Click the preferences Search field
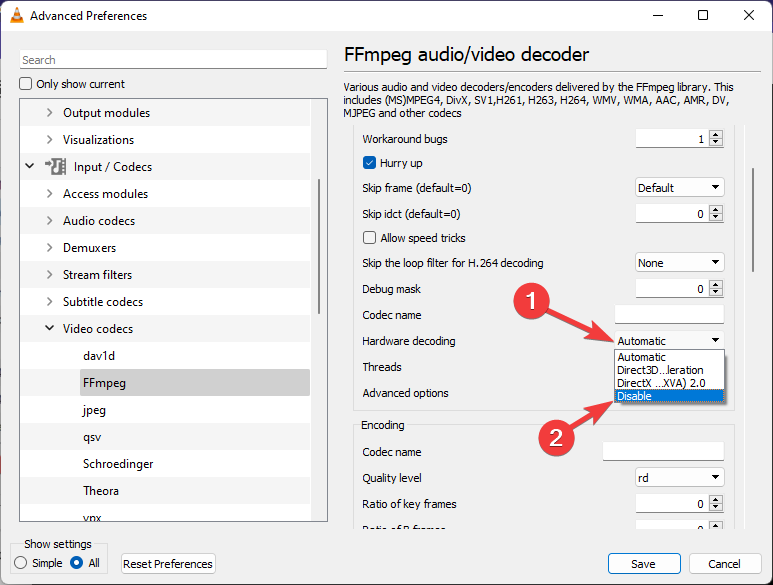The image size is (773, 585). (x=173, y=60)
